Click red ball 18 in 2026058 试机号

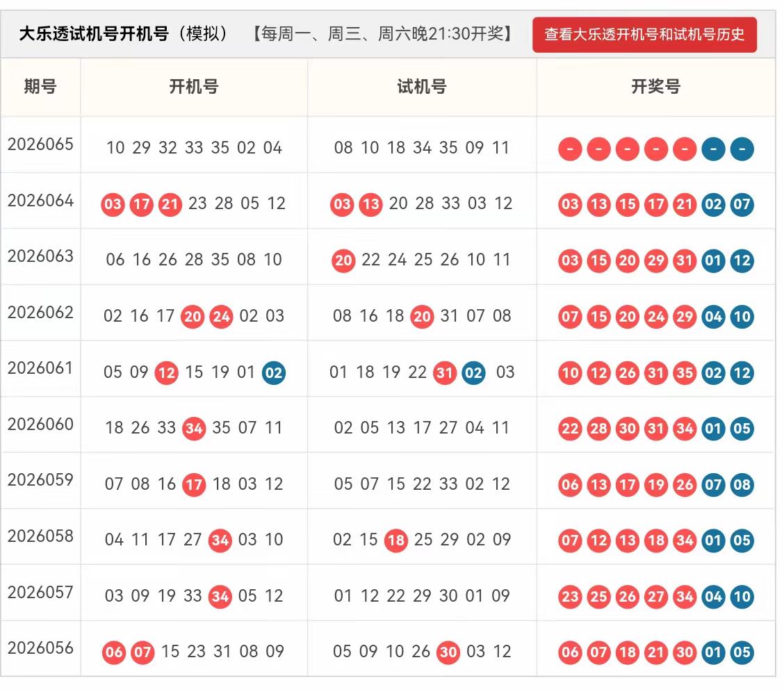(x=396, y=540)
